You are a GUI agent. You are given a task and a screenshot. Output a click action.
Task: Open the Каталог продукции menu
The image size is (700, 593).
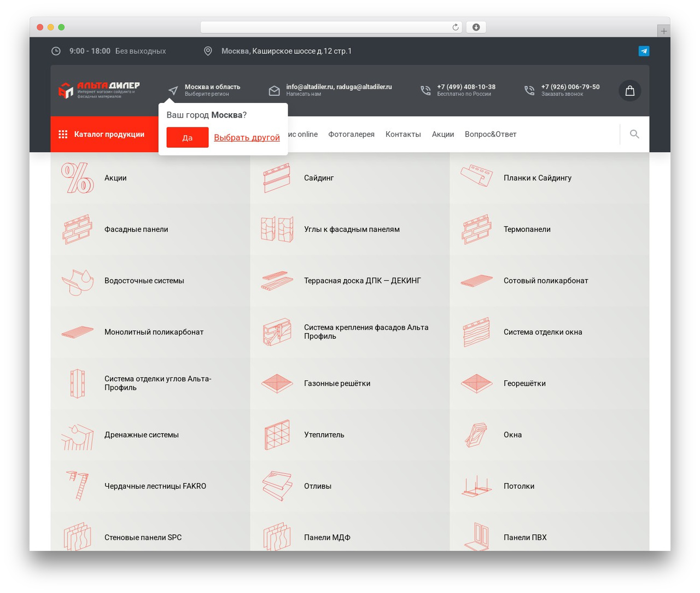coord(104,134)
